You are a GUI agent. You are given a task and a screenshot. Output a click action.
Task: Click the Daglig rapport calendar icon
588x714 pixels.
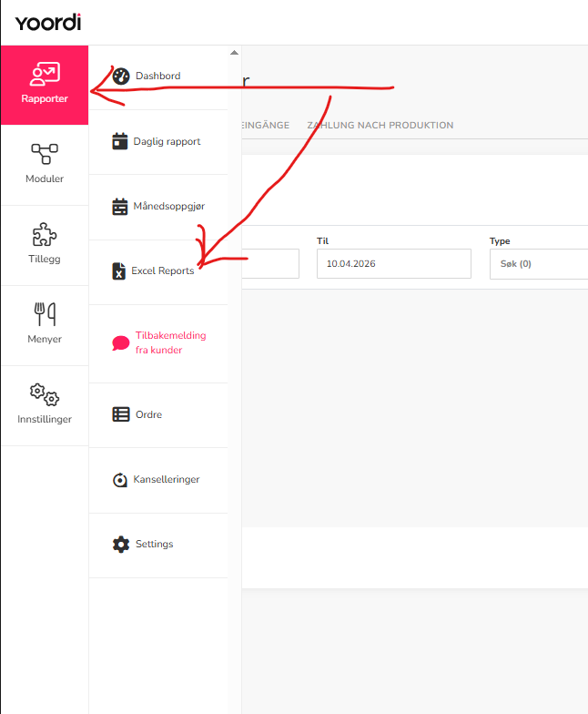click(x=120, y=141)
